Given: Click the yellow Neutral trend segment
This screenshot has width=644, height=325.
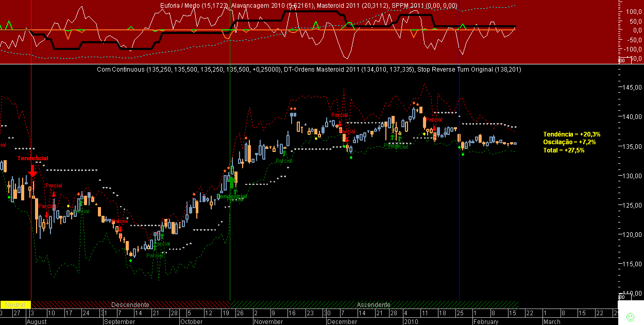Looking at the screenshot, I should [15, 304].
